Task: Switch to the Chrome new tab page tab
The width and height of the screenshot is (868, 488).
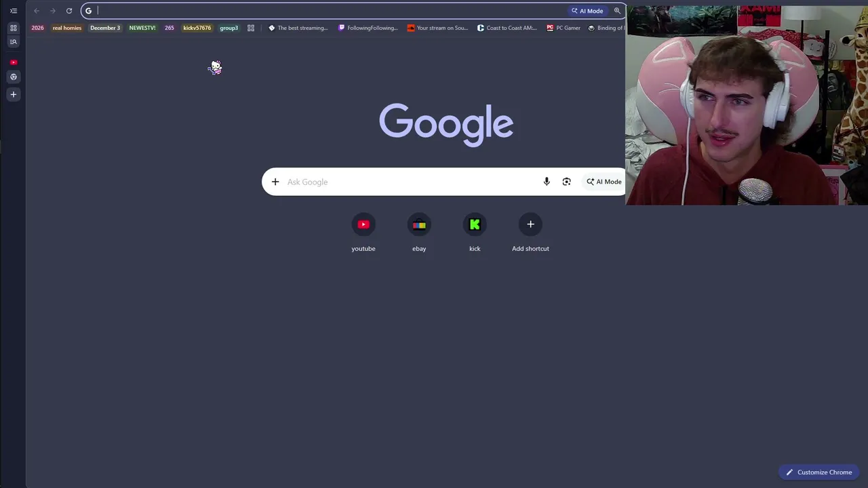Action: tap(13, 77)
